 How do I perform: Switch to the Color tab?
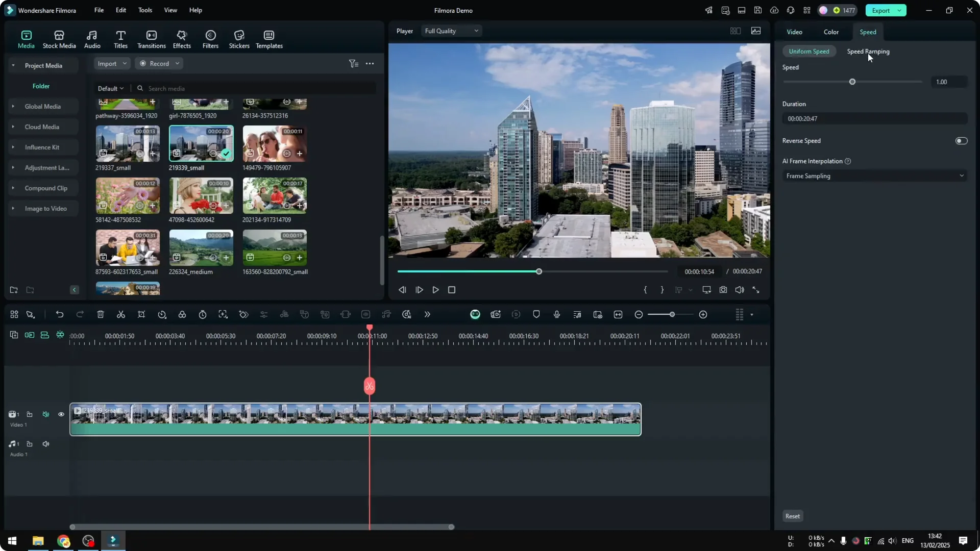pos(830,32)
